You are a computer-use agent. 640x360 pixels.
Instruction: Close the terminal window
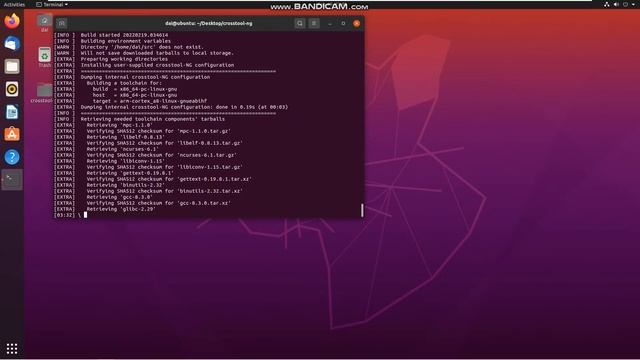click(356, 23)
